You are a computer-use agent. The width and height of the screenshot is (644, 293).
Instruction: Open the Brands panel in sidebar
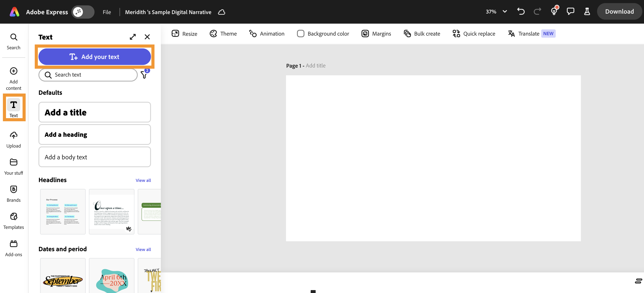13,194
